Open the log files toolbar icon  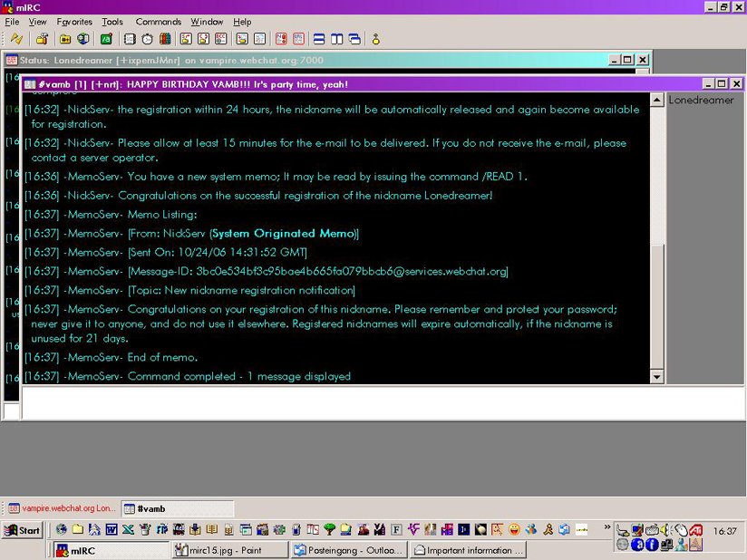[x=259, y=39]
